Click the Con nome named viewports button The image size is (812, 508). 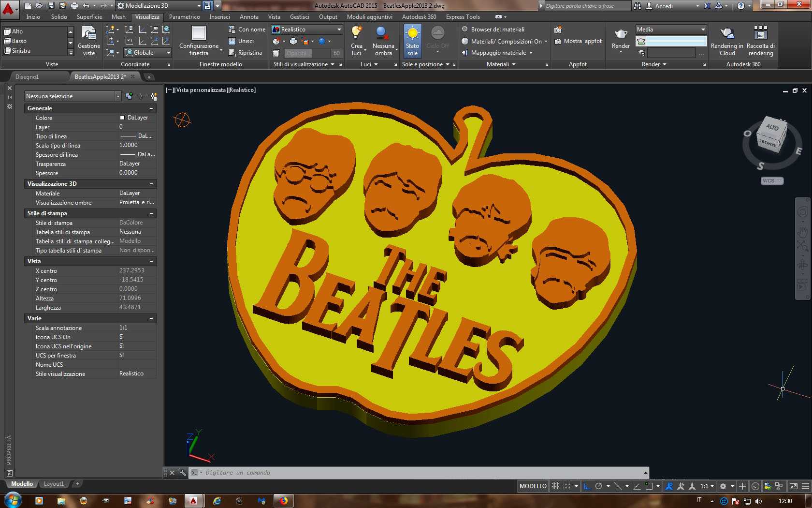coord(247,30)
